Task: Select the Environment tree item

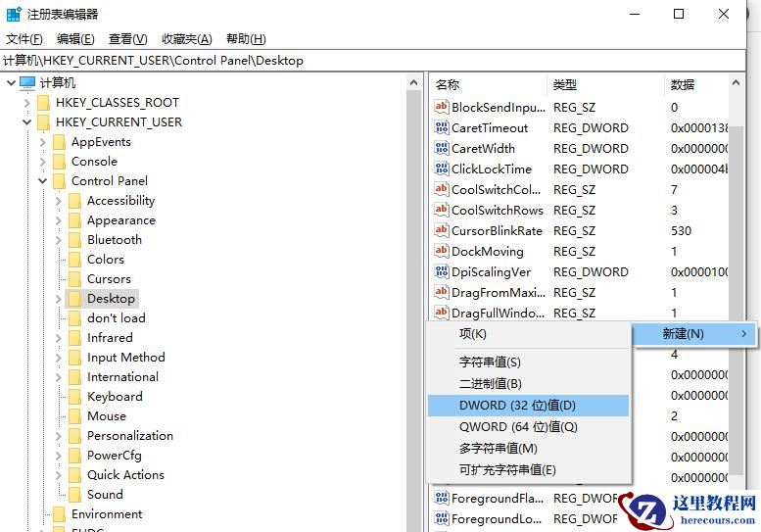Action: pyautogui.click(x=107, y=514)
